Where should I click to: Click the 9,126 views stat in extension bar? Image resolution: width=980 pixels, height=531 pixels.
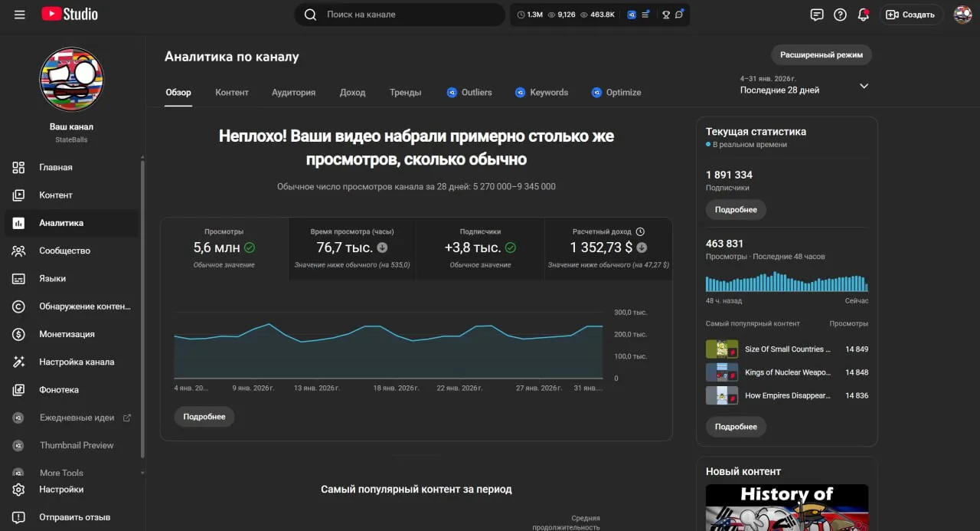pyautogui.click(x=561, y=15)
